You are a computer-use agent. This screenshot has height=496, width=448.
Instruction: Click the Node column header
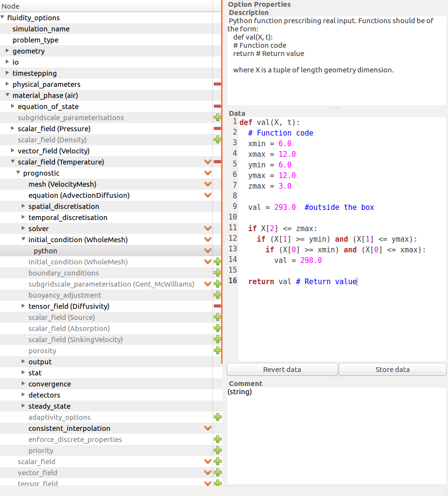click(x=106, y=6)
